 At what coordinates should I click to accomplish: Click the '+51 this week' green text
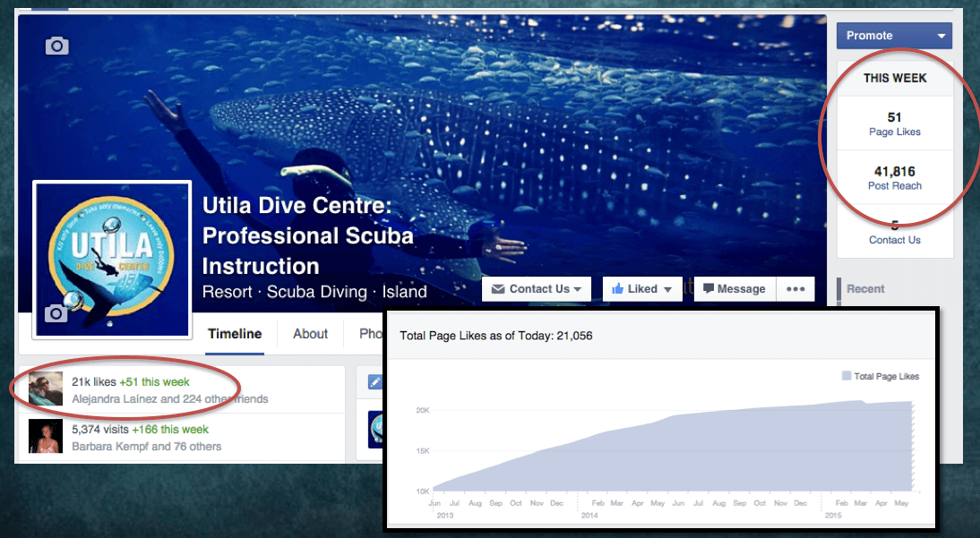(154, 381)
